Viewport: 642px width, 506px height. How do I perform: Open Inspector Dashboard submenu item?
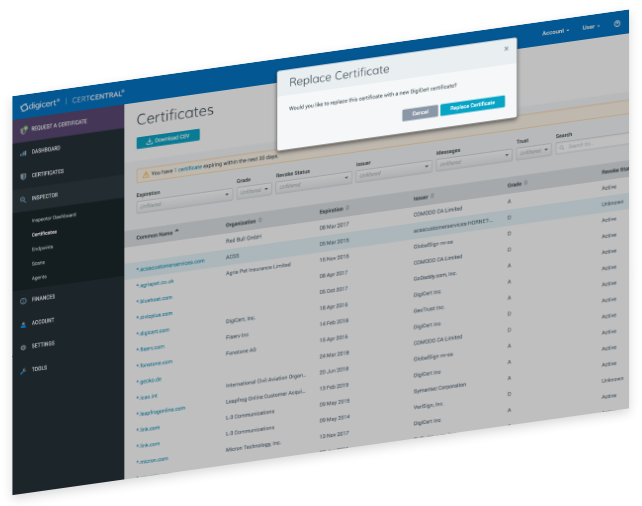(x=54, y=217)
